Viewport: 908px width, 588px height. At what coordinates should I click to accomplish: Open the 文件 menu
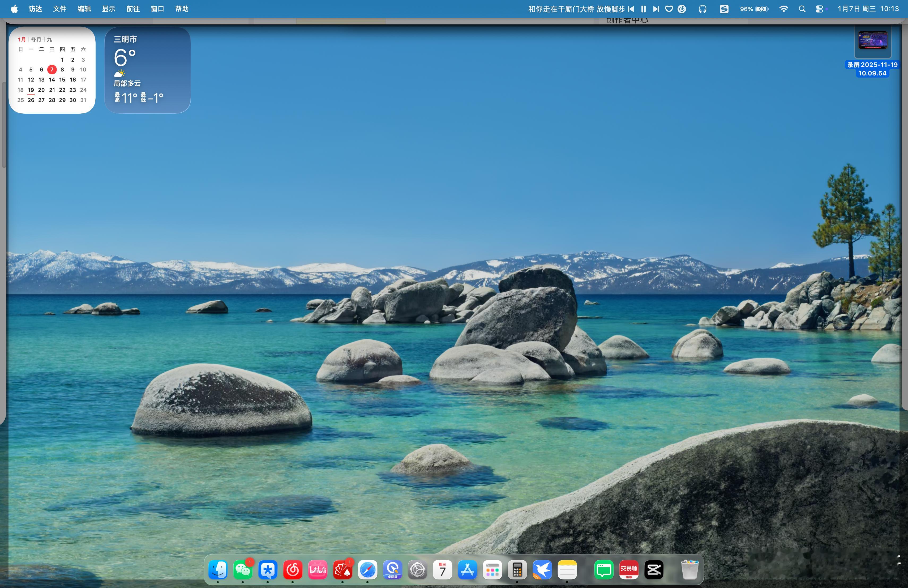59,9
